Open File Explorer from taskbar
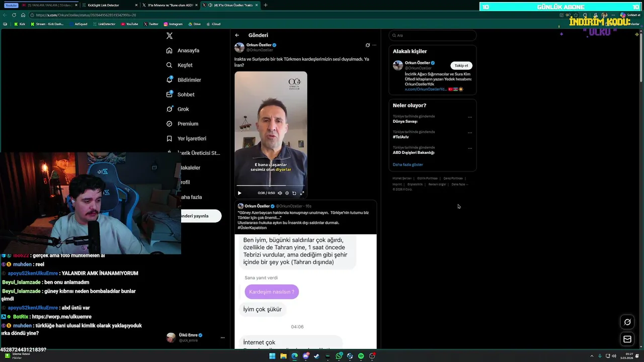The width and height of the screenshot is (644, 362). tap(283, 356)
